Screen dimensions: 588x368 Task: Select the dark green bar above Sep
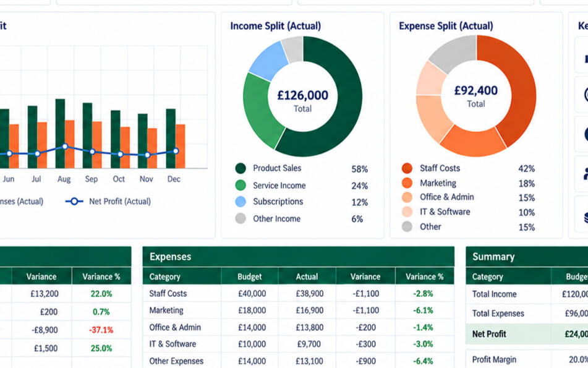87,135
